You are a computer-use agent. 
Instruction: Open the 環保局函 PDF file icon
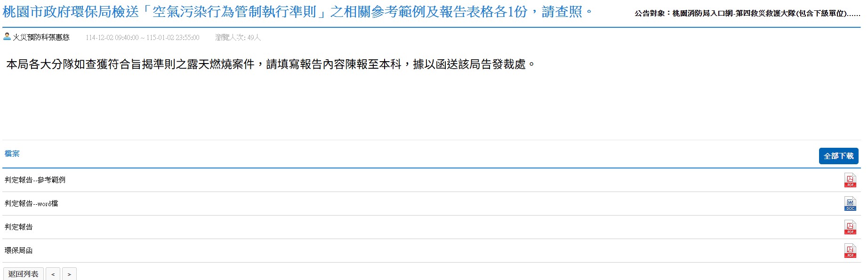pos(850,251)
